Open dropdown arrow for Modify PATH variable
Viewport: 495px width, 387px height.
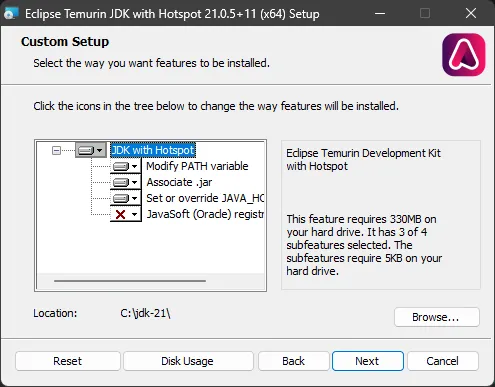coord(134,166)
